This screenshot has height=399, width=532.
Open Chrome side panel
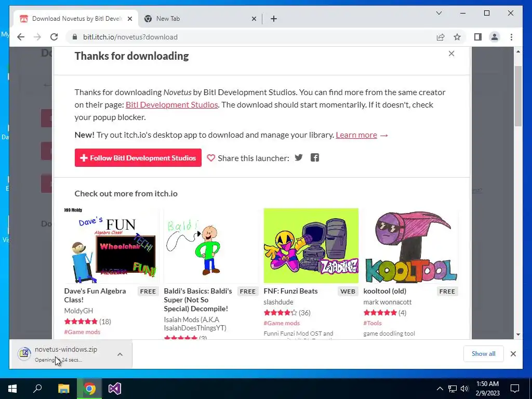(x=478, y=37)
